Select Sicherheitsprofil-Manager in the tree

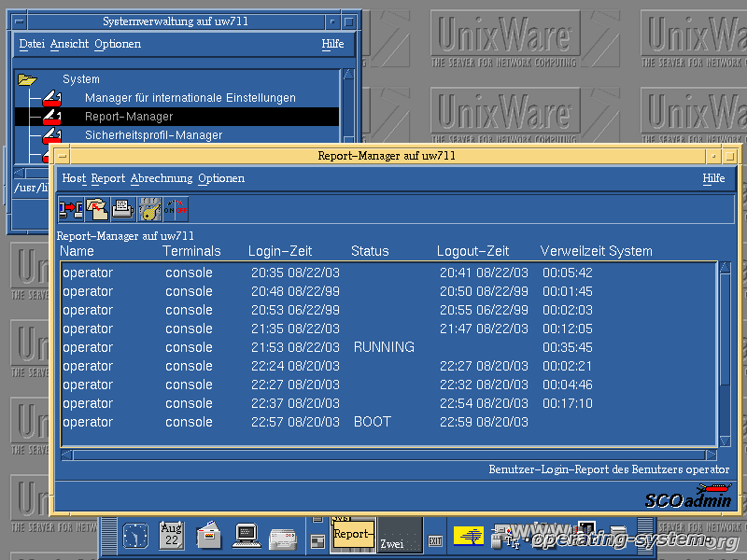(x=153, y=135)
